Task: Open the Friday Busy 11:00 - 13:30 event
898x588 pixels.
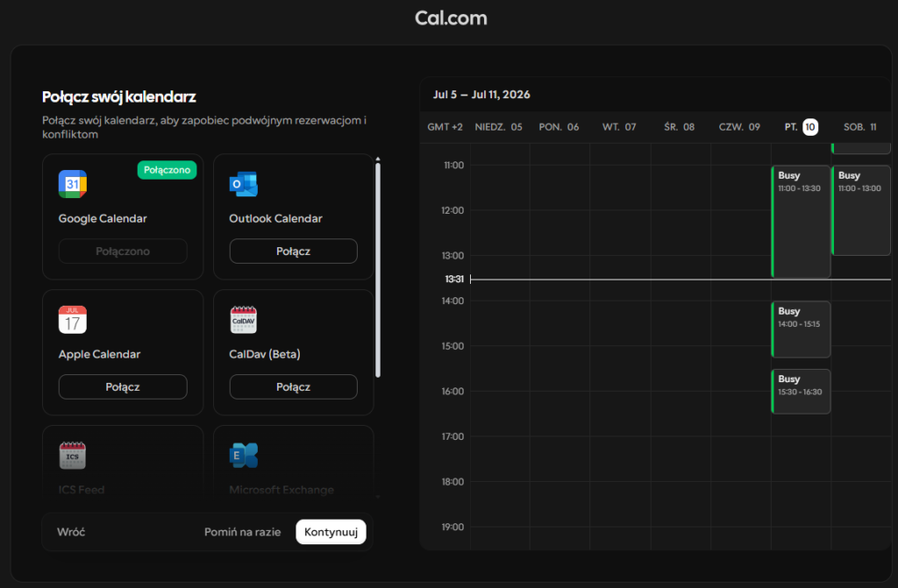Action: coord(801,222)
